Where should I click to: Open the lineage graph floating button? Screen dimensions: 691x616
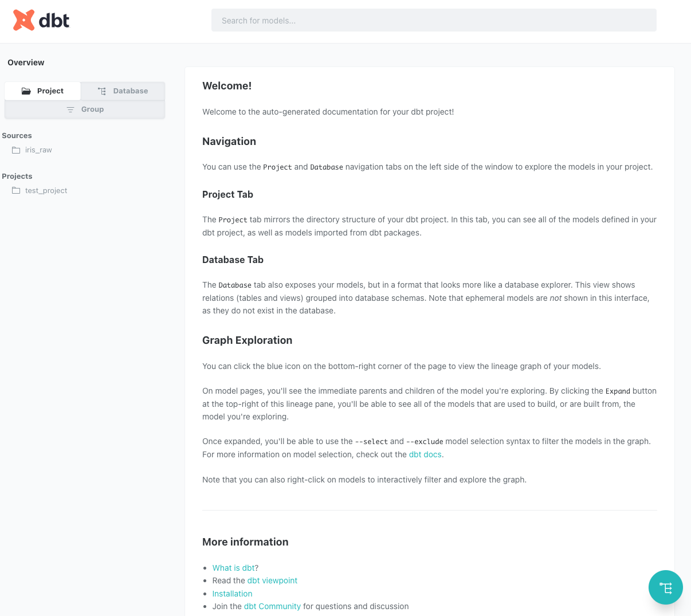point(665,587)
